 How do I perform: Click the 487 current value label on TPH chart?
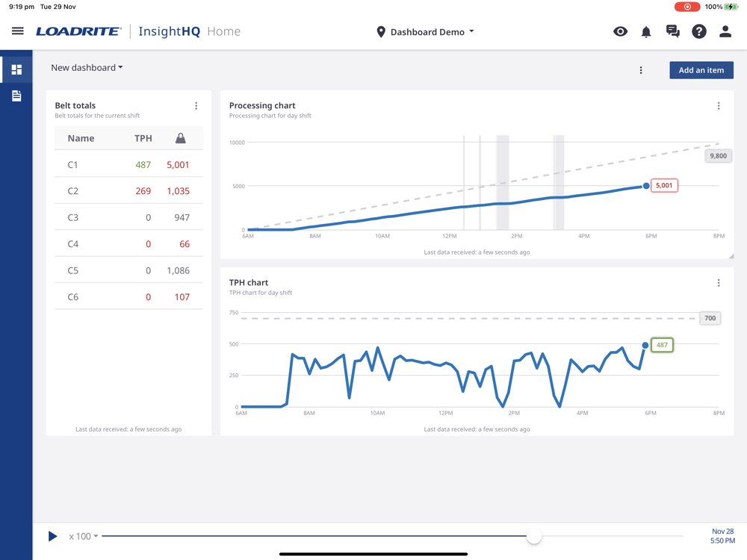tap(662, 345)
